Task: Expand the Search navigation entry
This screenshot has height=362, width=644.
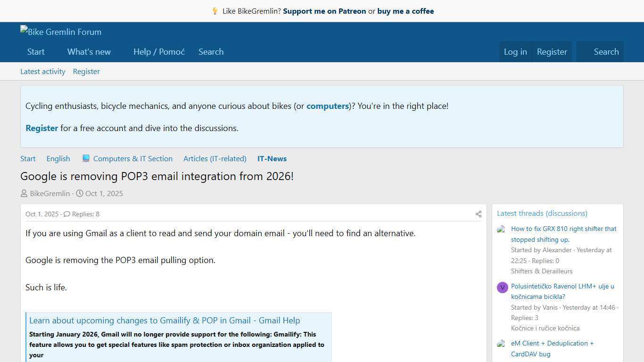Action: [211, 52]
